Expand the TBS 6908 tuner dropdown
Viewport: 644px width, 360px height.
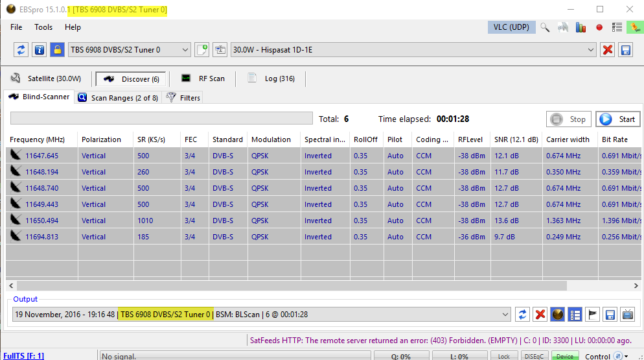tap(184, 50)
